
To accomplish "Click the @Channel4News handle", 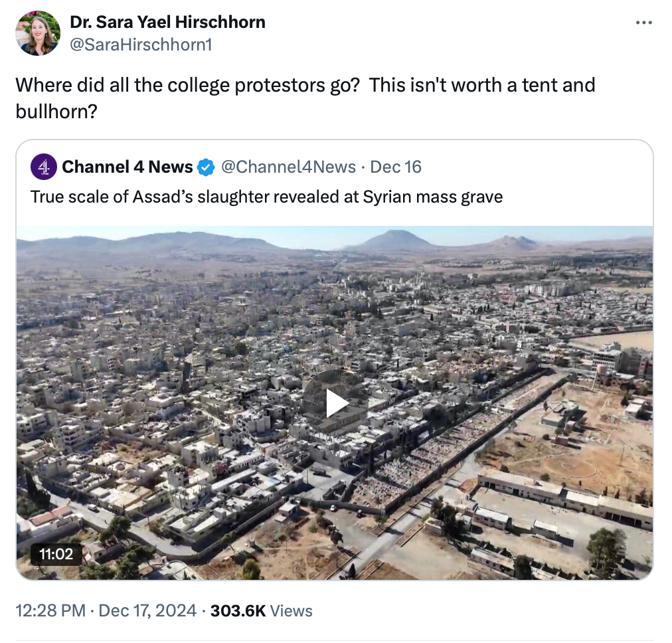I will (x=288, y=167).
